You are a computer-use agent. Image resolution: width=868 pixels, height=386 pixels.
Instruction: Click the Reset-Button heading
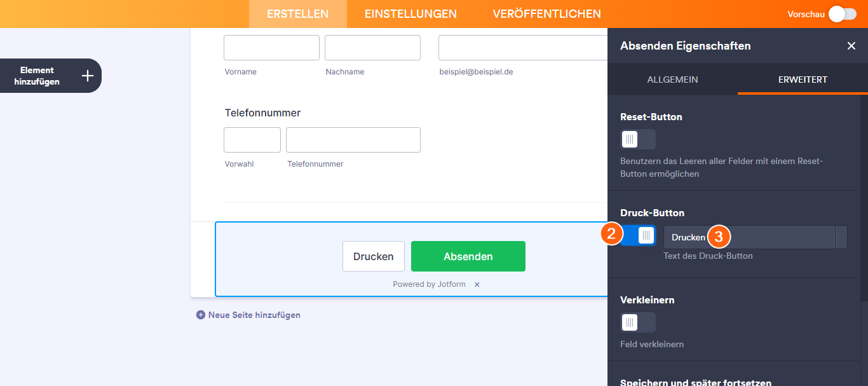click(651, 117)
